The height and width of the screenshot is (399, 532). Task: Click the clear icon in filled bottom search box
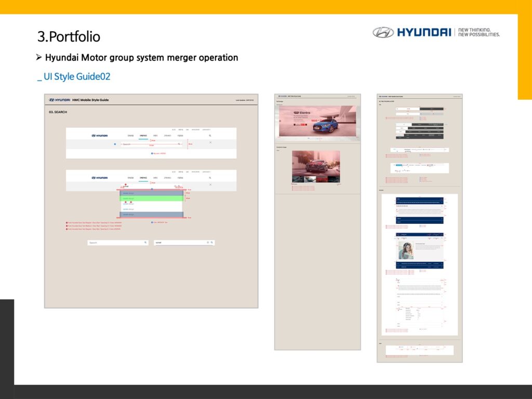[x=208, y=243]
